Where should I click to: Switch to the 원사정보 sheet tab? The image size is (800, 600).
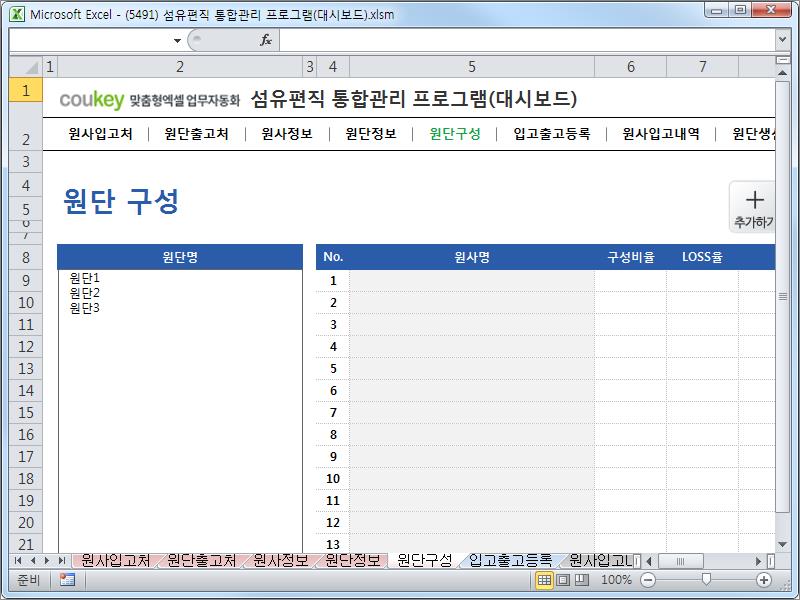281,561
